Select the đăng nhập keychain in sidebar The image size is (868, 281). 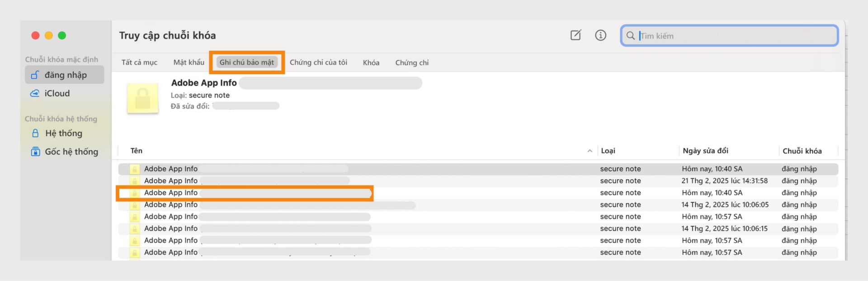(x=65, y=75)
